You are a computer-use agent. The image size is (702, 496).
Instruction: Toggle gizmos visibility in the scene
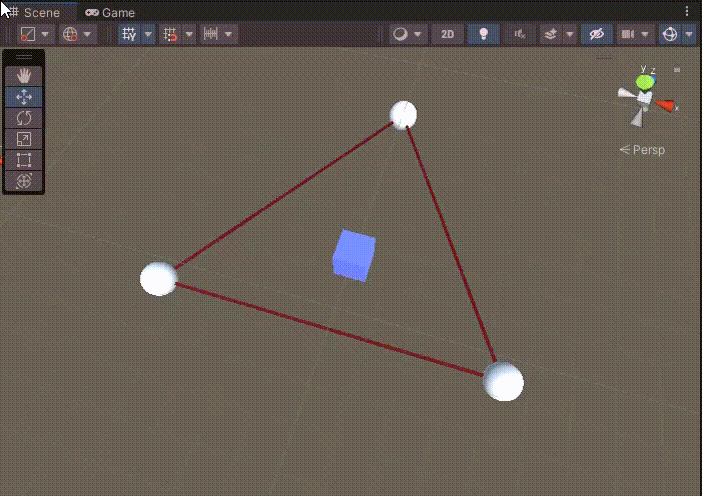click(670, 34)
